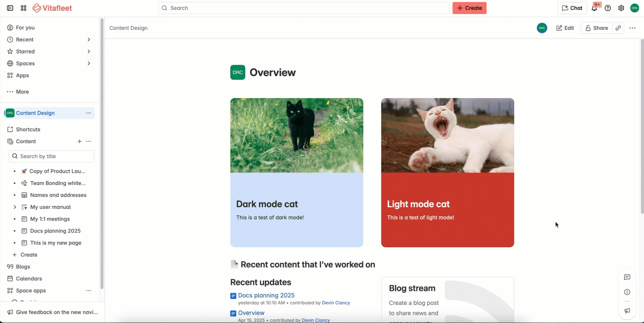
Task: Click the black cat image
Action: [x=297, y=135]
